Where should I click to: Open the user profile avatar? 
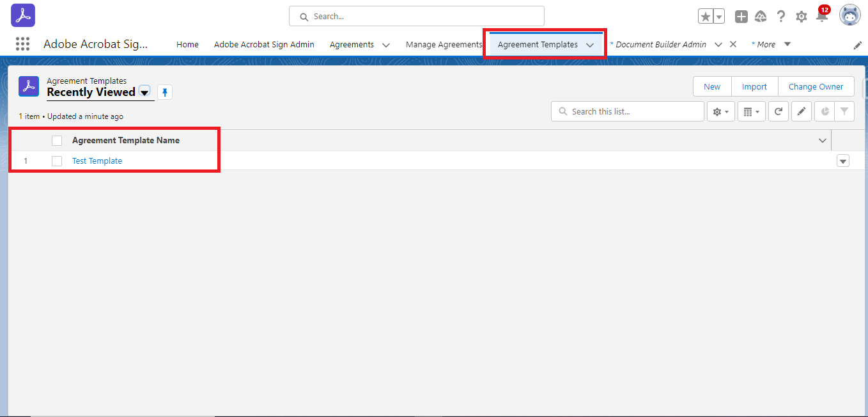[x=850, y=15]
